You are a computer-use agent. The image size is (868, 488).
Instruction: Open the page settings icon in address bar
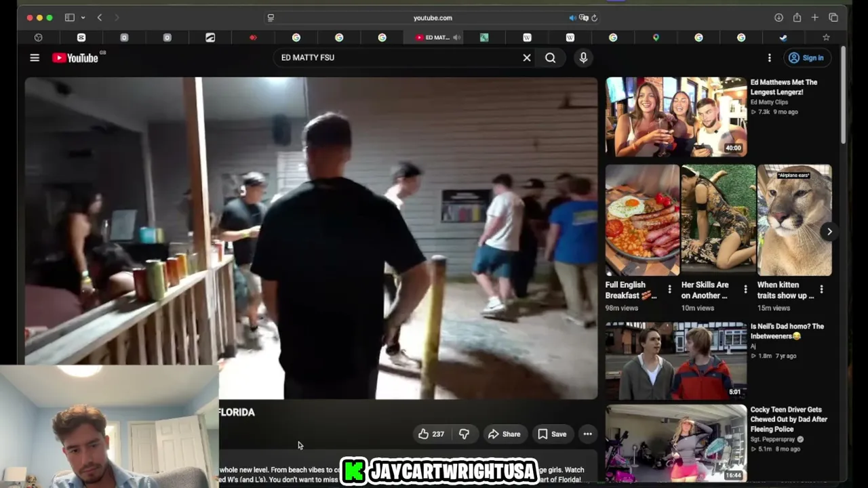click(x=271, y=18)
